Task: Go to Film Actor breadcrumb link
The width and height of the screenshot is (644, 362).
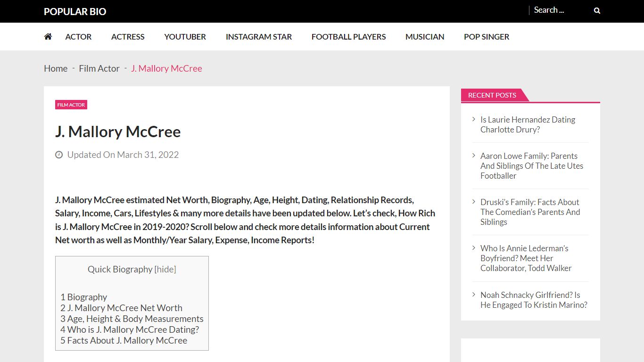Action: 99,68
